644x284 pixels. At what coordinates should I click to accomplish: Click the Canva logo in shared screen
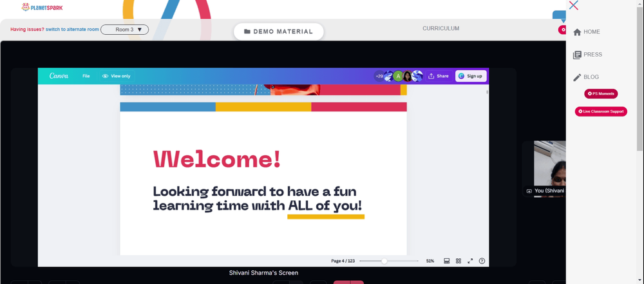[59, 76]
